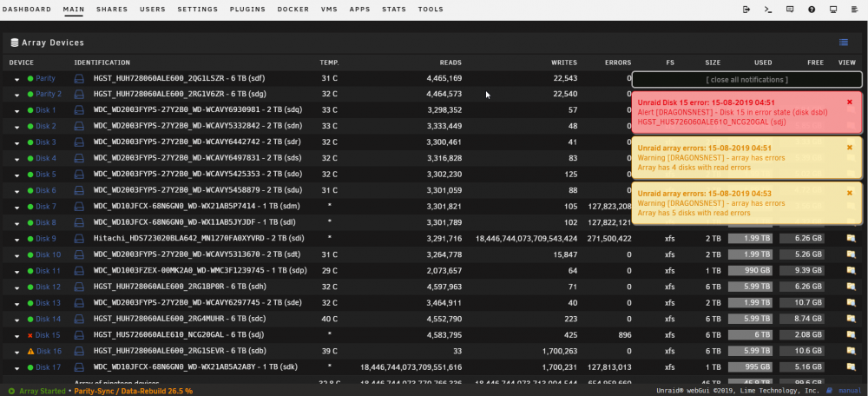Dismiss the Disk 15 error notification
The image size is (868, 396).
(850, 102)
